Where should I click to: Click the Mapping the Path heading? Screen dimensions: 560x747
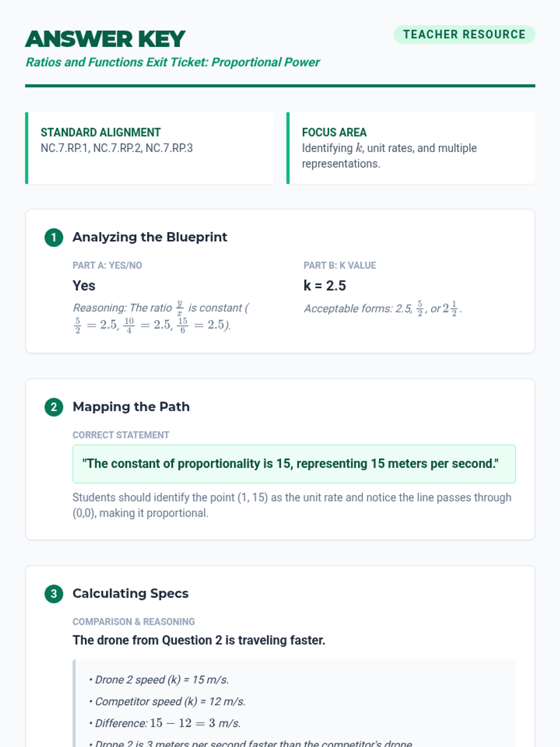pyautogui.click(x=131, y=407)
